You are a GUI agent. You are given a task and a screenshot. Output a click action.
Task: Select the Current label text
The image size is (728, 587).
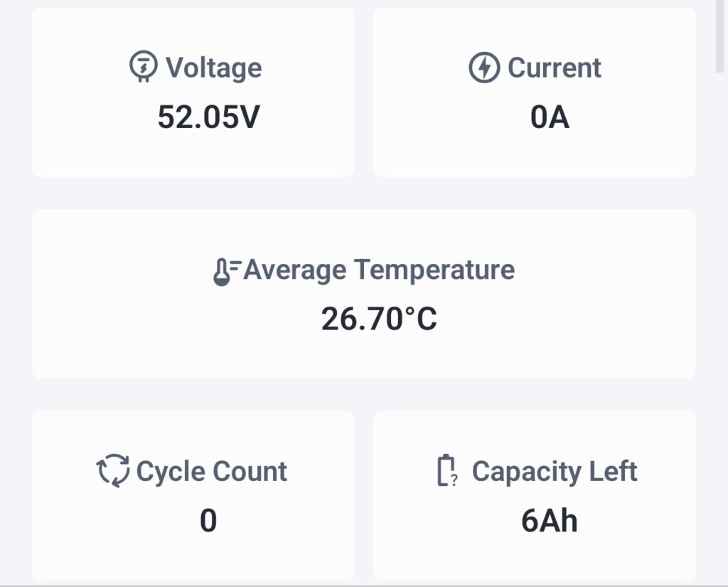pos(554,68)
